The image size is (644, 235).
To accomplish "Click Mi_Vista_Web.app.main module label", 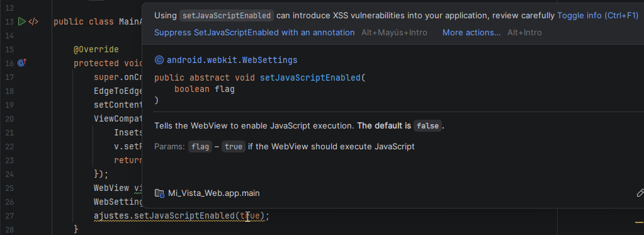I will tap(213, 193).
